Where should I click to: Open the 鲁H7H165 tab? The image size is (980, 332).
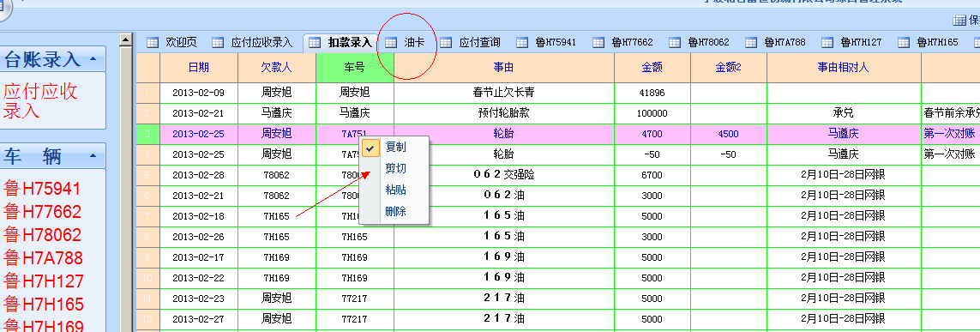(x=937, y=43)
